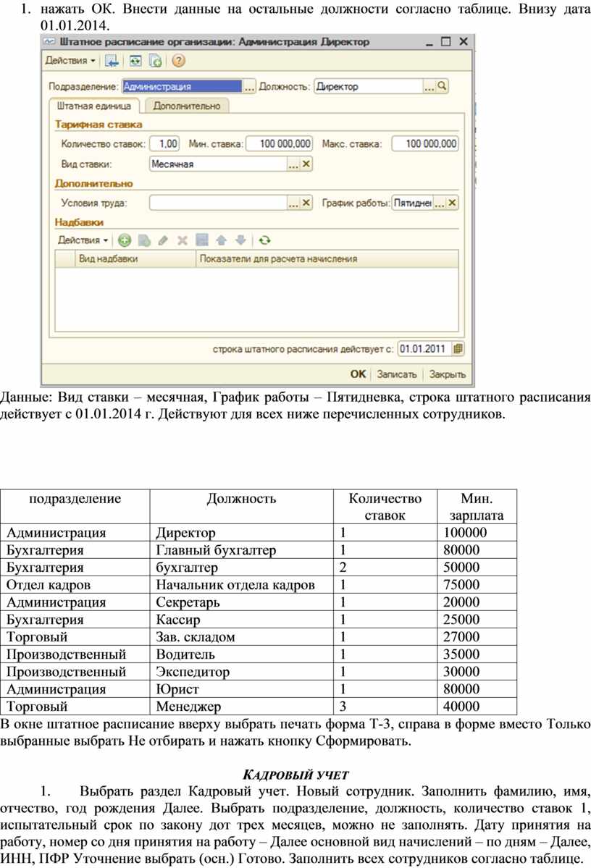Click the move down arrow in Надбавки toolbar
The image size is (591, 868).
pos(240,240)
